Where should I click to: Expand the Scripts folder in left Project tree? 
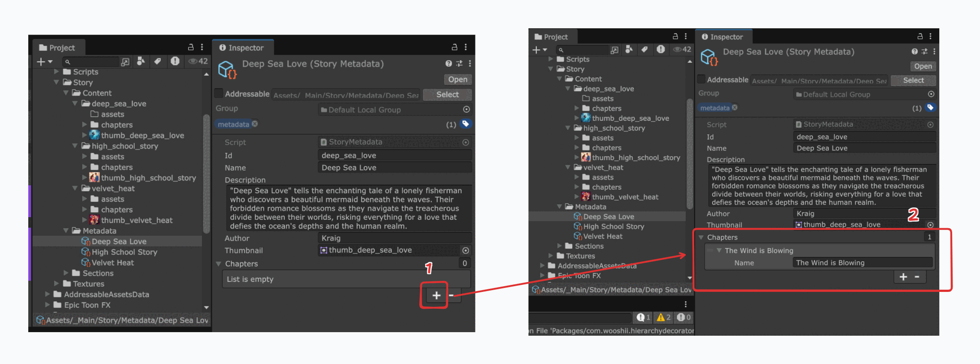pyautogui.click(x=57, y=71)
